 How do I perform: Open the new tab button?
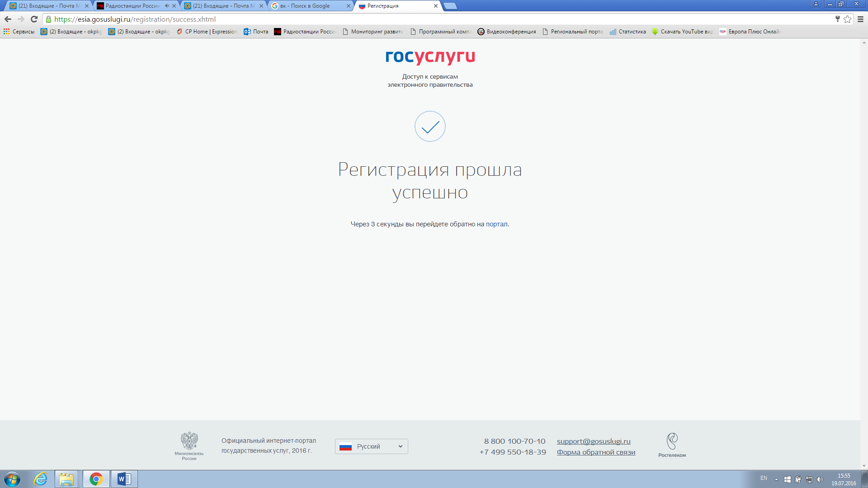[450, 6]
